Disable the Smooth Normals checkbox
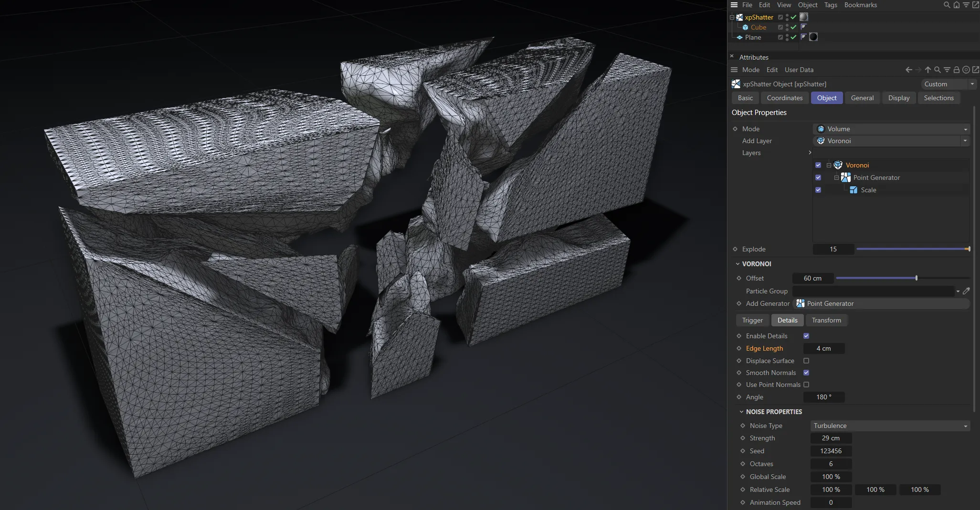The width and height of the screenshot is (980, 510). point(807,373)
